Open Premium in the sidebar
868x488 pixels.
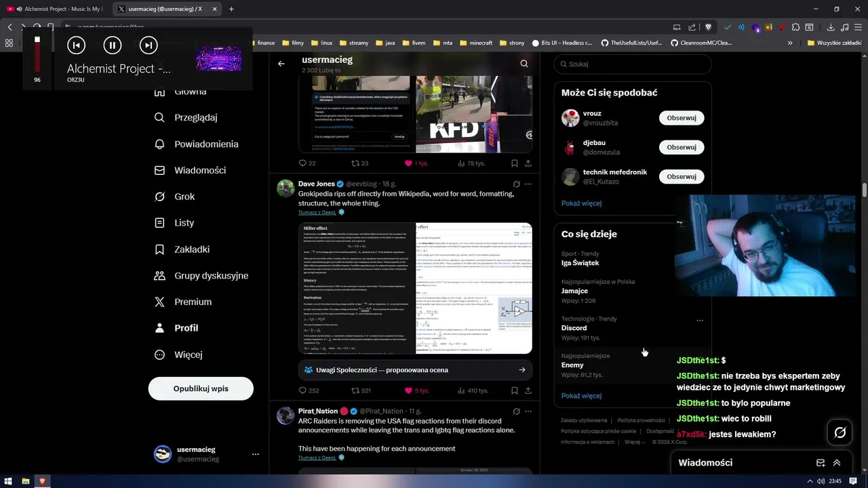pyautogui.click(x=182, y=302)
